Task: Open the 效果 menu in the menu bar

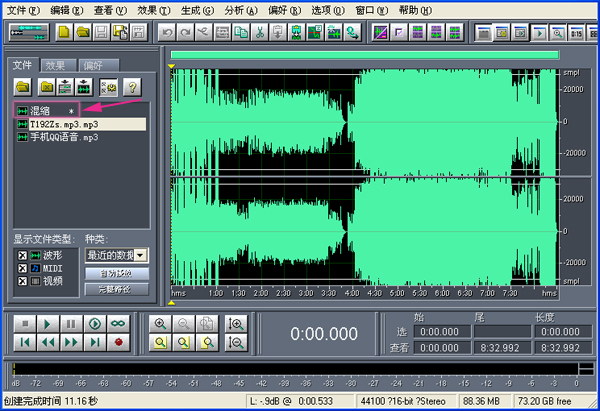Action: [154, 10]
